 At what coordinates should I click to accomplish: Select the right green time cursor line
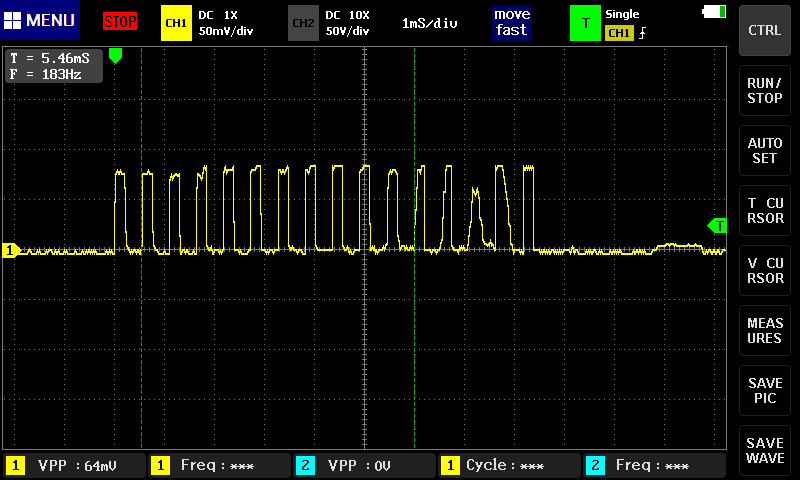click(414, 248)
